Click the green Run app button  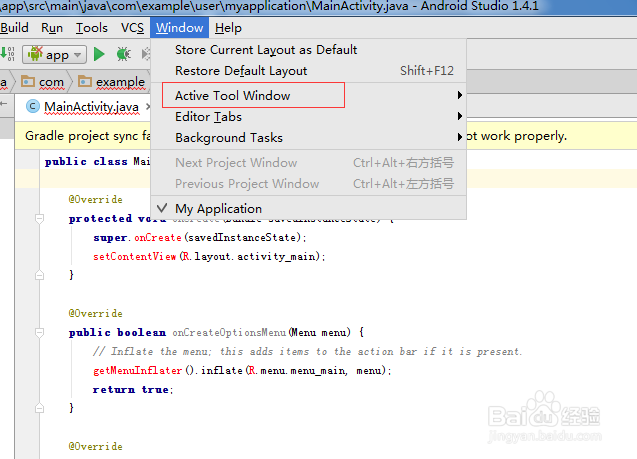99,54
